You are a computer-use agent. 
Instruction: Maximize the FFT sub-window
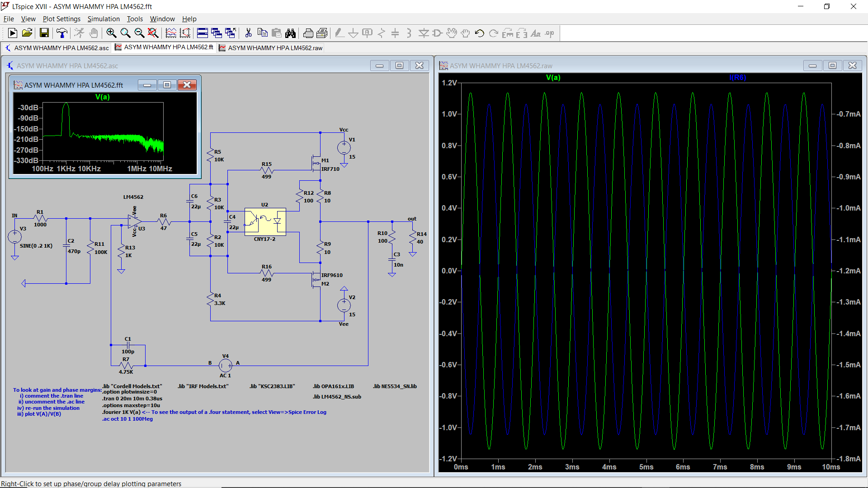point(167,85)
